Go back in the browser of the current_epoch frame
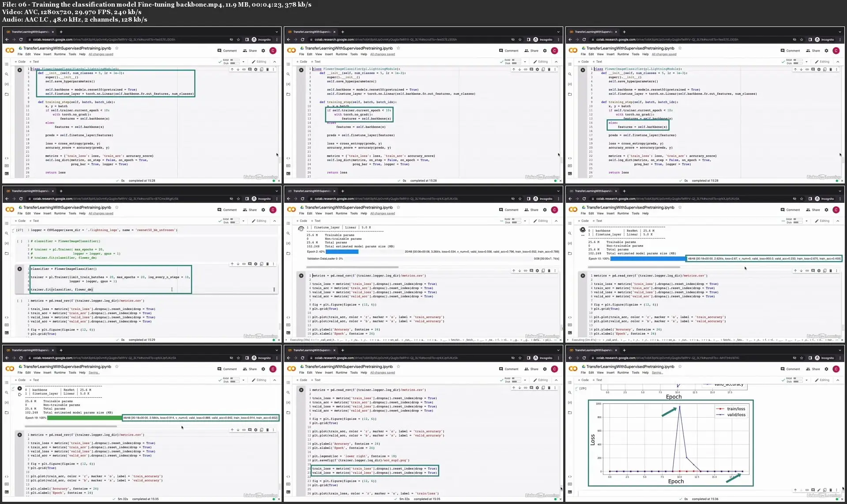Viewport: 847px width, 504px height. pos(289,40)
